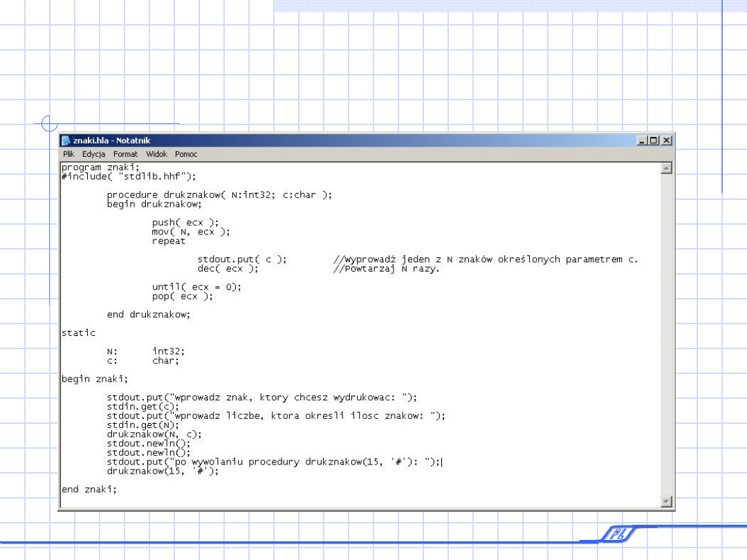Click the "repeat" keyword in the code
Viewport: 747px width, 560px height.
click(169, 241)
